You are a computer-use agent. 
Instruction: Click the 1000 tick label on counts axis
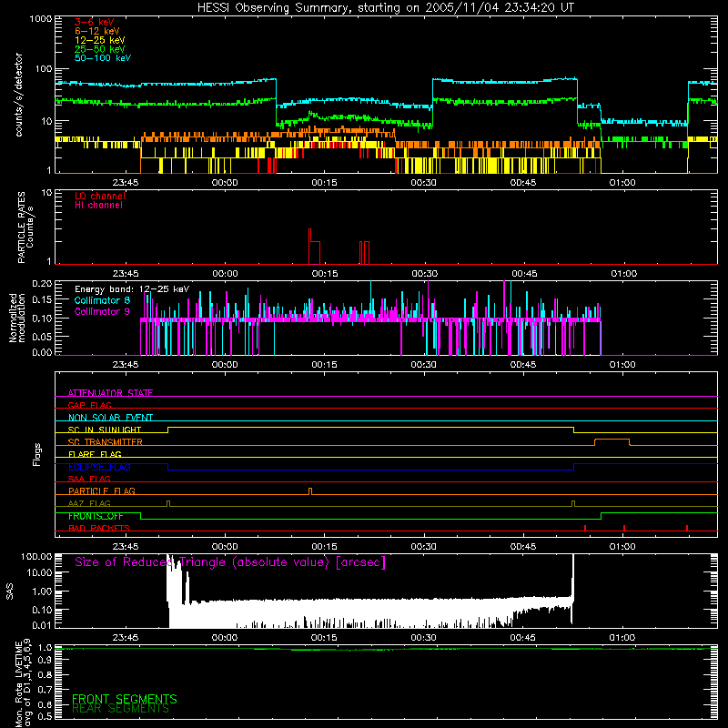41,19
